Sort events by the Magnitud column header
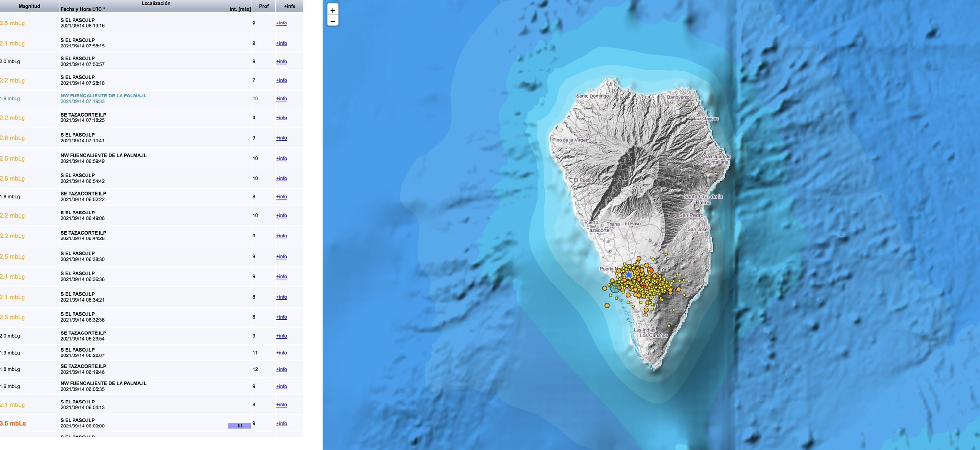The image size is (980, 450). 28,6
